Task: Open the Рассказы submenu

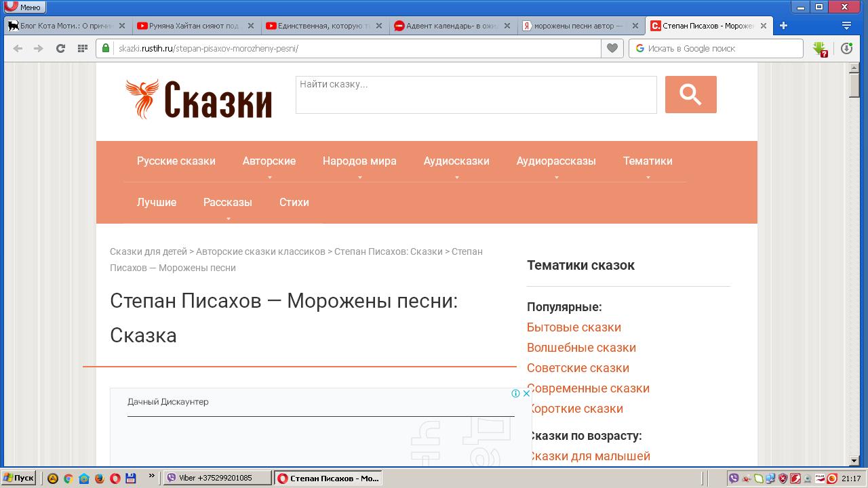Action: point(228,203)
